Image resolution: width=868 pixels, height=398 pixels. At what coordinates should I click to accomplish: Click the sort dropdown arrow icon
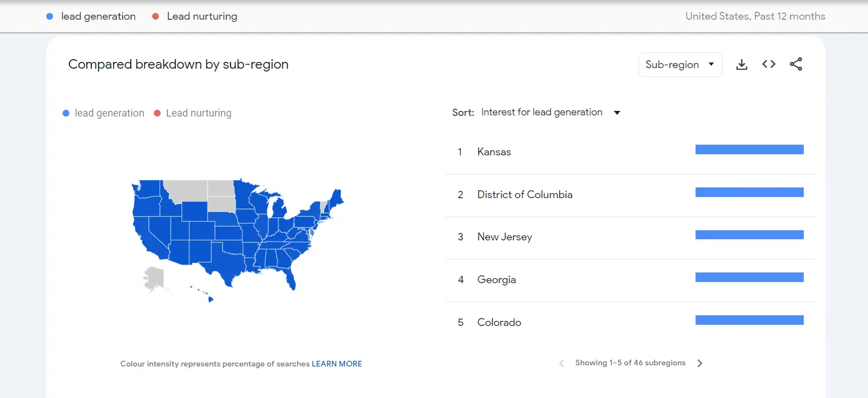[617, 113]
